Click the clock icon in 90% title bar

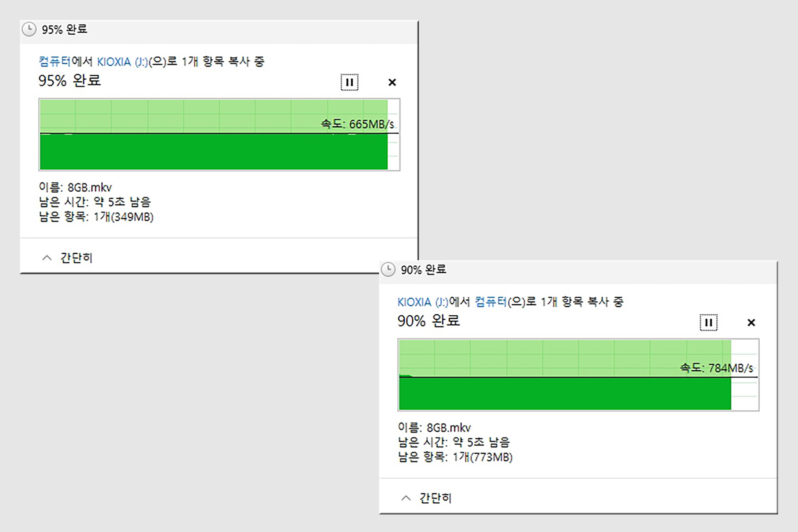(x=388, y=269)
